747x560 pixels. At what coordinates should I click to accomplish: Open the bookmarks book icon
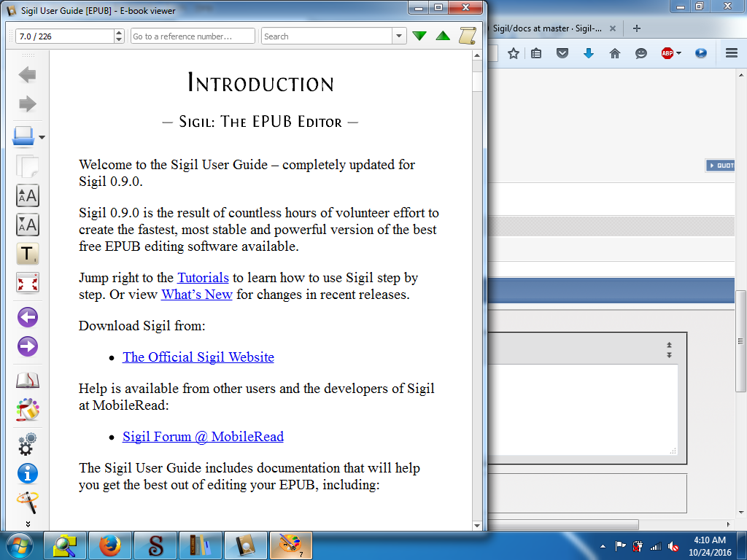click(x=27, y=380)
